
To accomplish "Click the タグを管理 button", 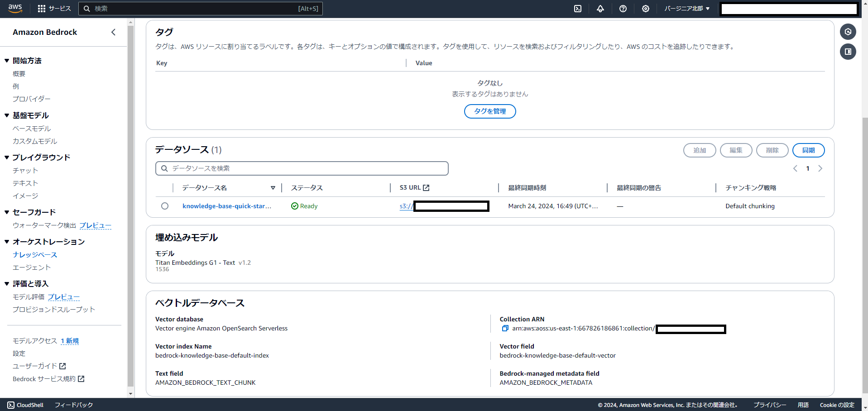I will coord(490,111).
